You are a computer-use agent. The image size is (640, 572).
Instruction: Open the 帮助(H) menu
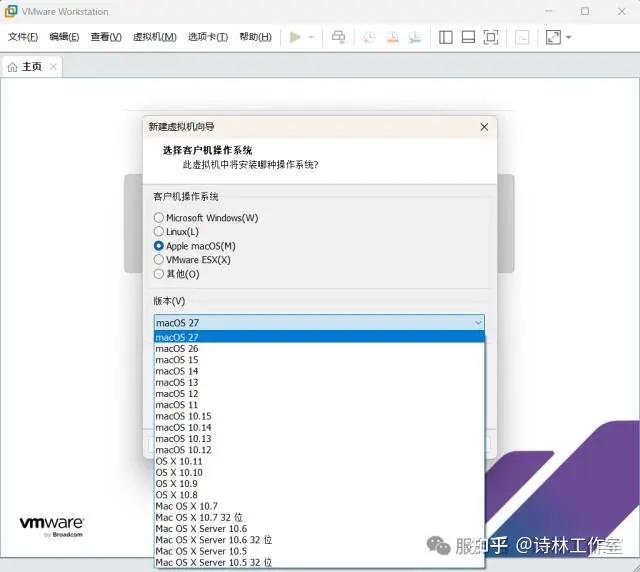point(256,37)
